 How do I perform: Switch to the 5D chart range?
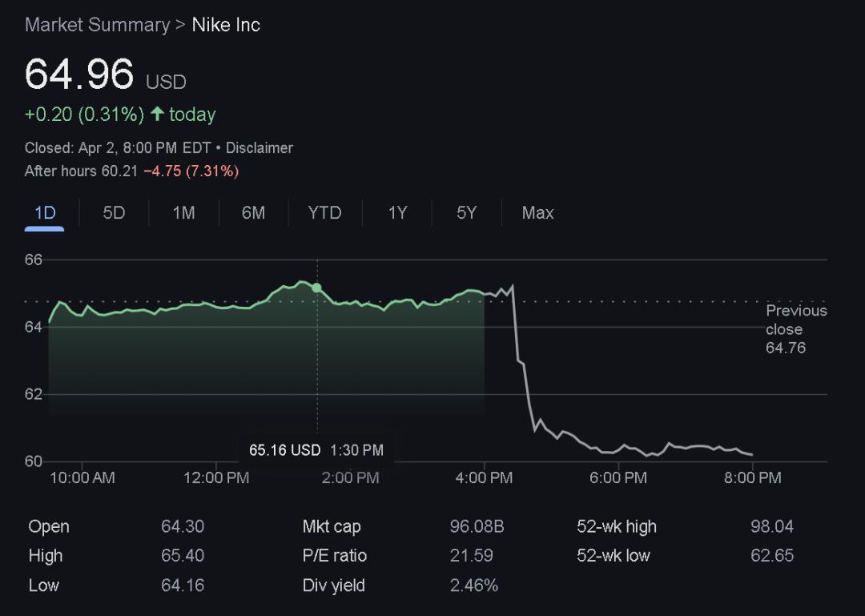click(114, 213)
